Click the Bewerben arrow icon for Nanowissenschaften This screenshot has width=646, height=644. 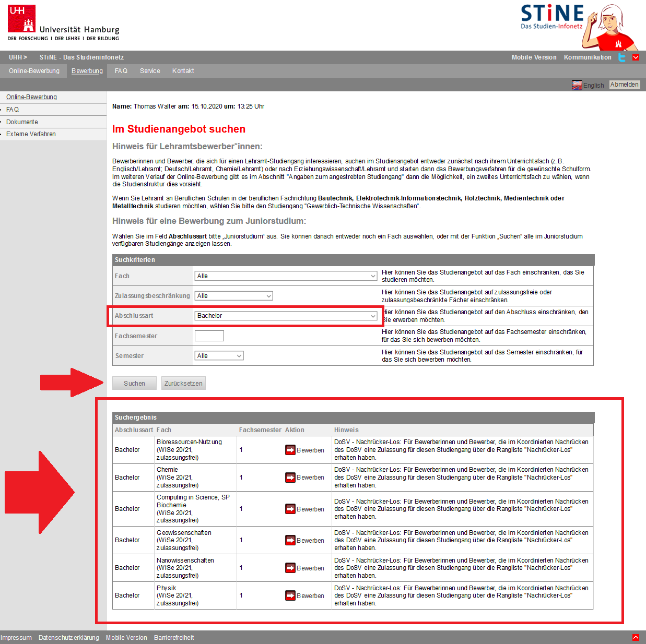pyautogui.click(x=290, y=568)
